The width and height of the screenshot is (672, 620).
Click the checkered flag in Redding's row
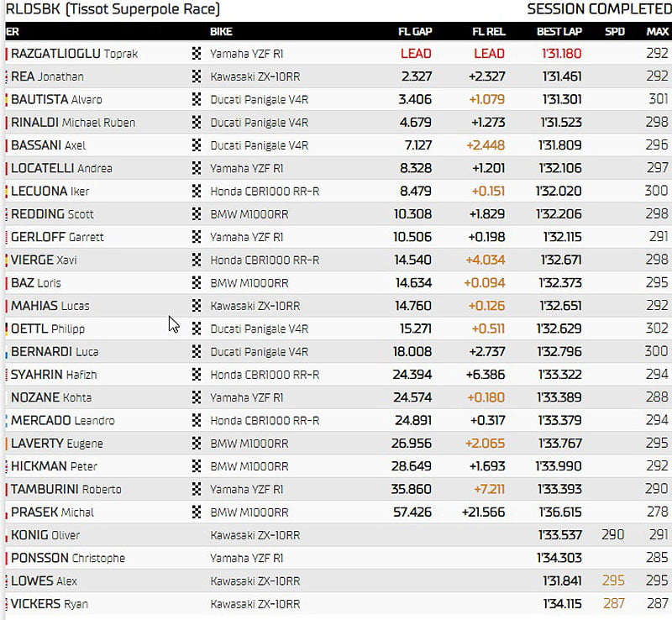(197, 214)
